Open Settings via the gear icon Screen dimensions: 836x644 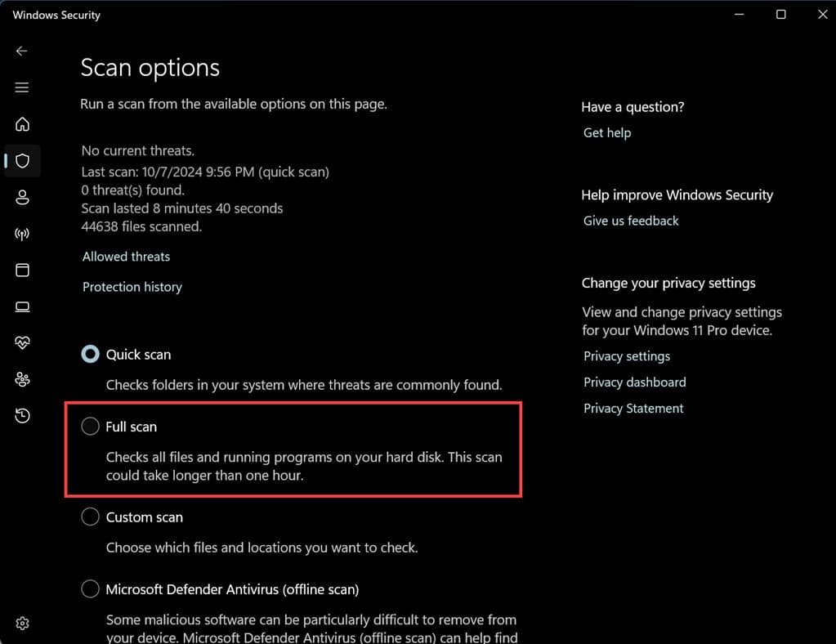click(22, 623)
